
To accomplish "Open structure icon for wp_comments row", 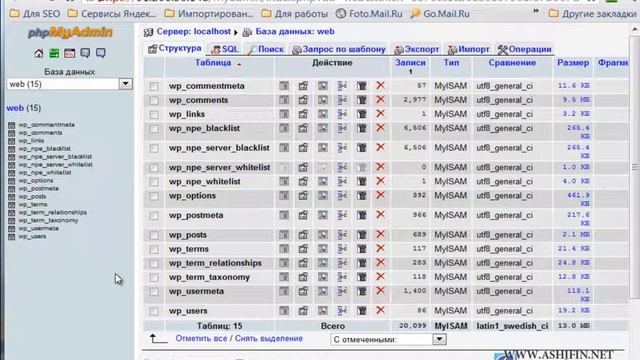I will pyautogui.click(x=303, y=100).
